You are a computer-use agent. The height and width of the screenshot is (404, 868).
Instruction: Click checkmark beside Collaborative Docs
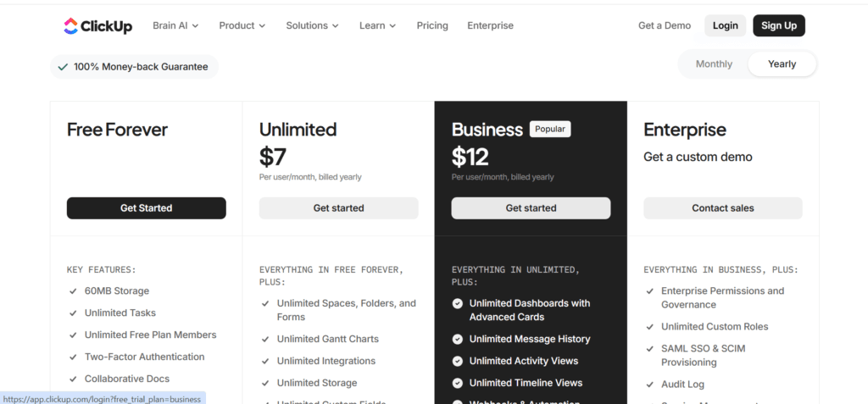73,379
